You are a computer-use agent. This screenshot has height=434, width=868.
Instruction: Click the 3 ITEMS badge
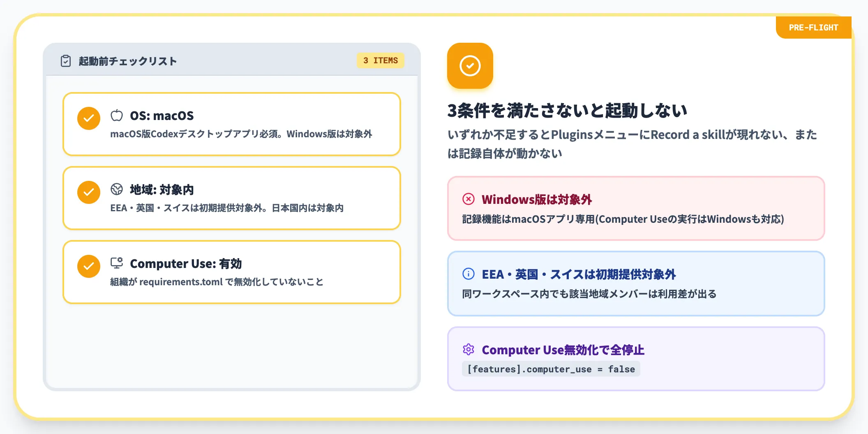pyautogui.click(x=381, y=60)
